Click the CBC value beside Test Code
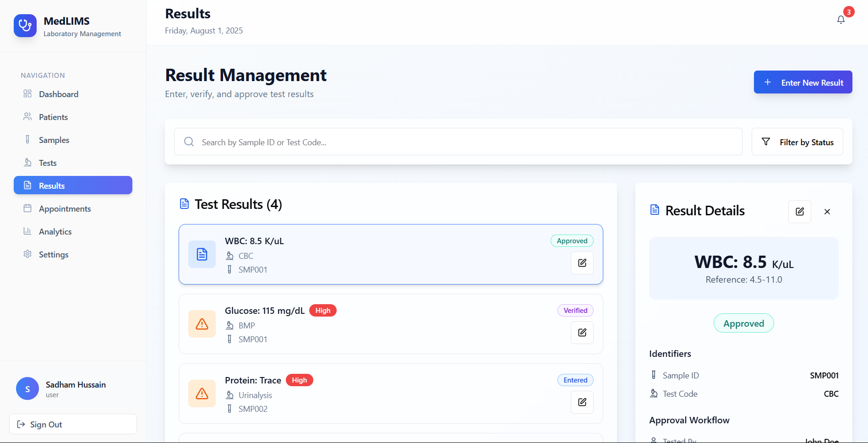 point(831,394)
